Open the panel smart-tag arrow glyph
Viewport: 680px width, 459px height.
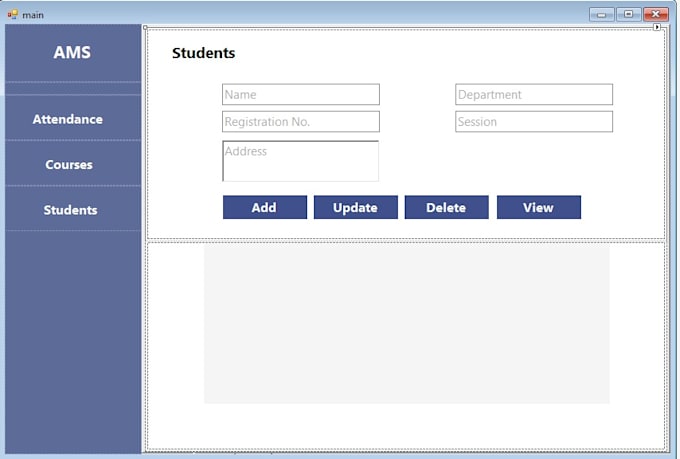tap(657, 27)
